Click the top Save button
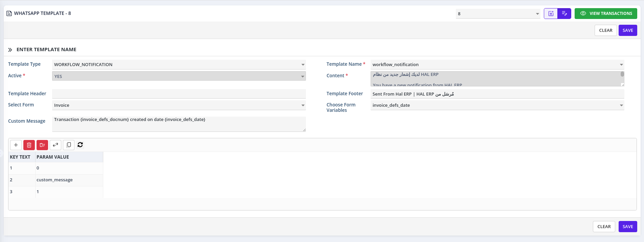The width and height of the screenshot is (644, 242). click(627, 31)
